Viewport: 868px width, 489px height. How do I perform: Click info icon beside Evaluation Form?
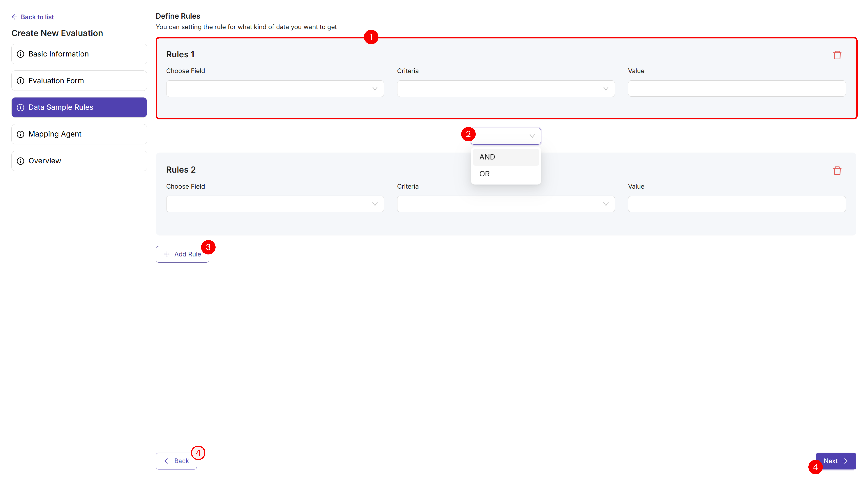(21, 81)
